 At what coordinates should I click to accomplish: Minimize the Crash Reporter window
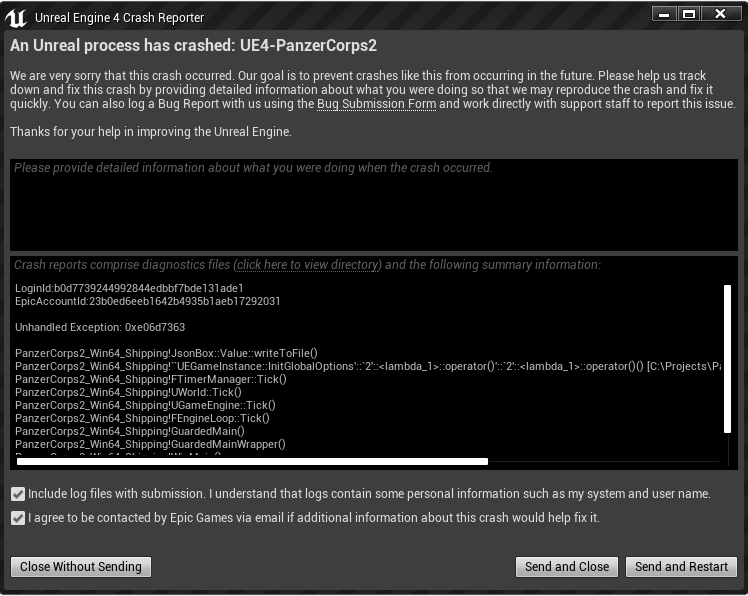tap(665, 13)
